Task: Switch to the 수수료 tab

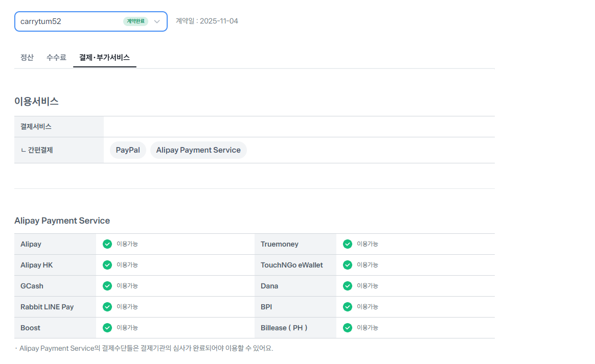Action: click(x=56, y=57)
